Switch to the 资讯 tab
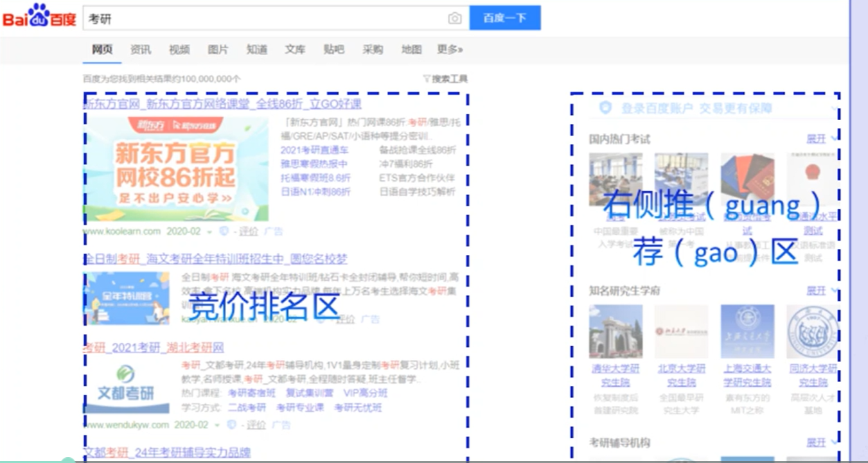Image resolution: width=868 pixels, height=463 pixels. pos(141,49)
